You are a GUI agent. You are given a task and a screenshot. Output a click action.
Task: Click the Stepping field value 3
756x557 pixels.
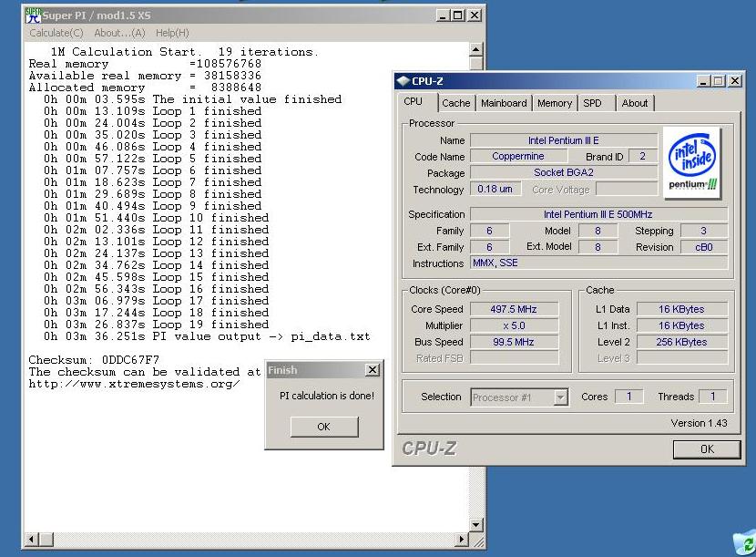tap(704, 231)
